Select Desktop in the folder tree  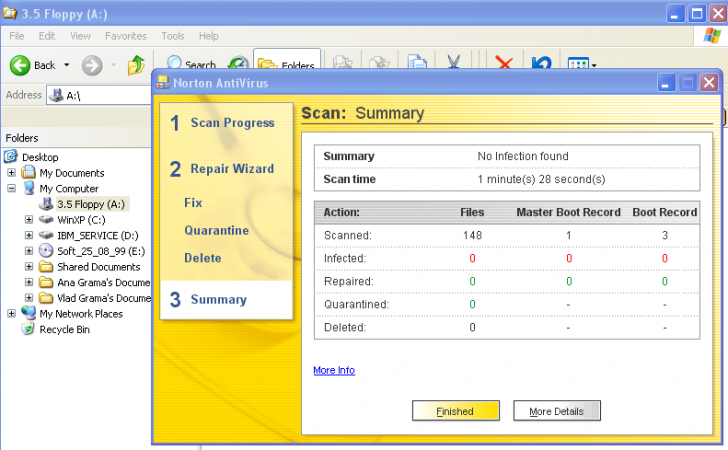(x=40, y=157)
